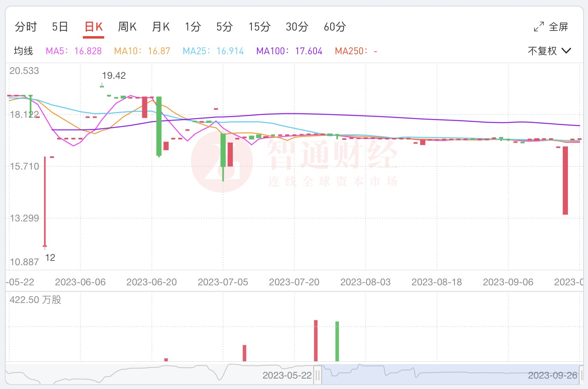Choose the 60分 interval tab
Image resolution: width=588 pixels, height=389 pixels.
[335, 27]
